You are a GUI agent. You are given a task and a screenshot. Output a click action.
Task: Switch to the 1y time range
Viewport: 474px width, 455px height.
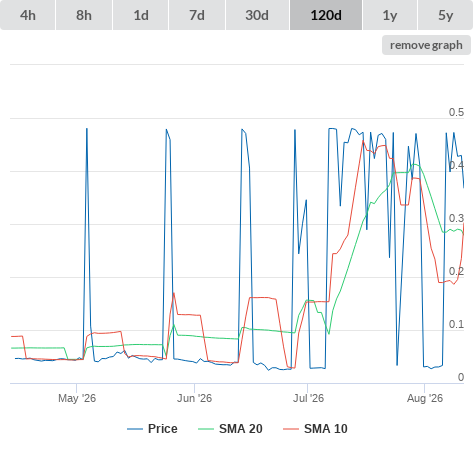[x=390, y=15]
